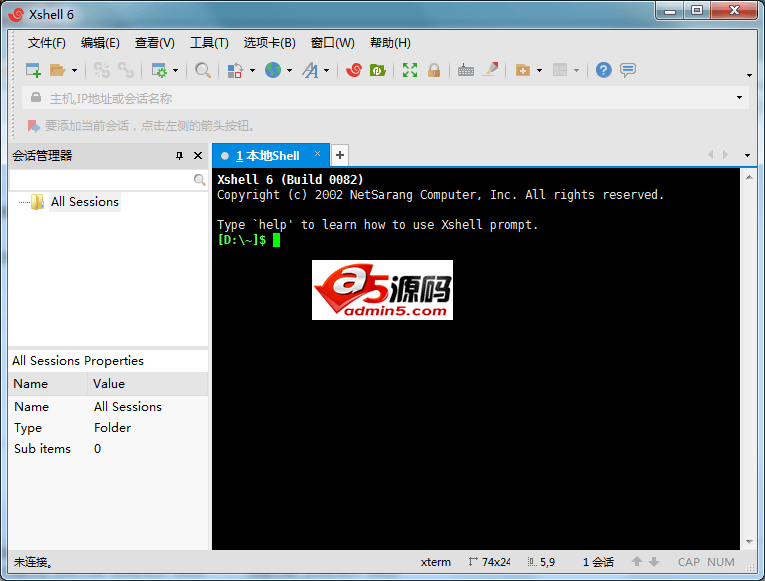Click the status bar up arrow icon
765x581 pixels.
tap(637, 561)
